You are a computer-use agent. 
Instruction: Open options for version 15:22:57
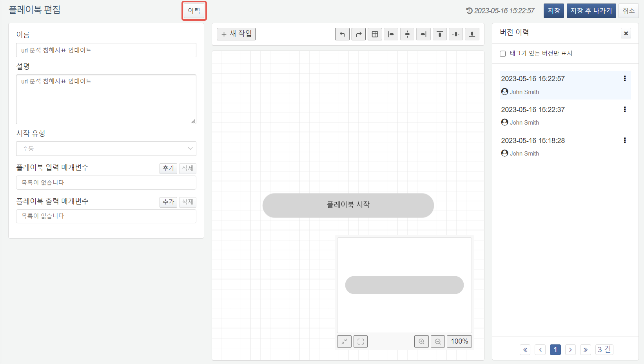point(625,78)
